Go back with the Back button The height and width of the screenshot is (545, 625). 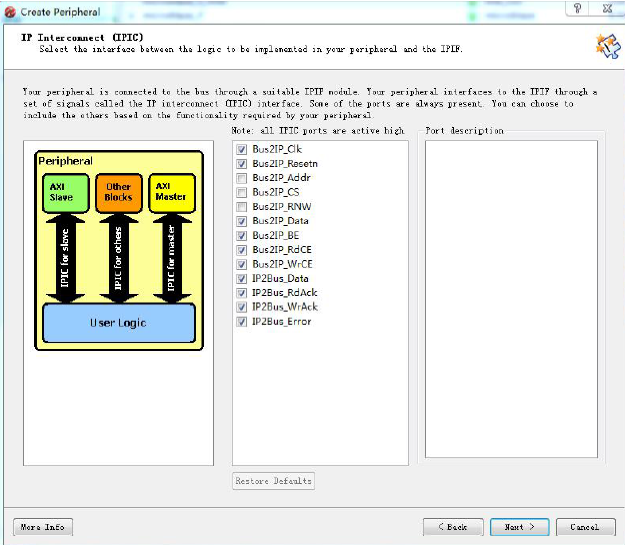point(452,526)
